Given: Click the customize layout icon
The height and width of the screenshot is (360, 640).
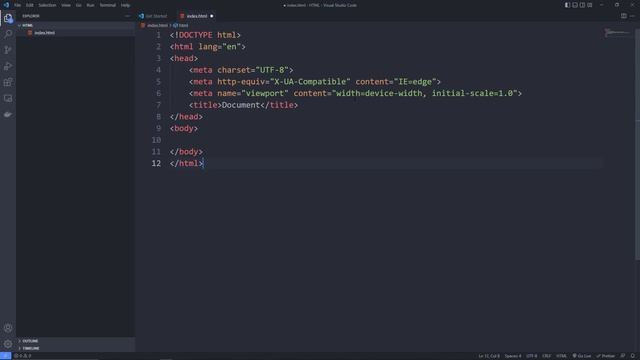Looking at the screenshot, I should click(x=590, y=5).
